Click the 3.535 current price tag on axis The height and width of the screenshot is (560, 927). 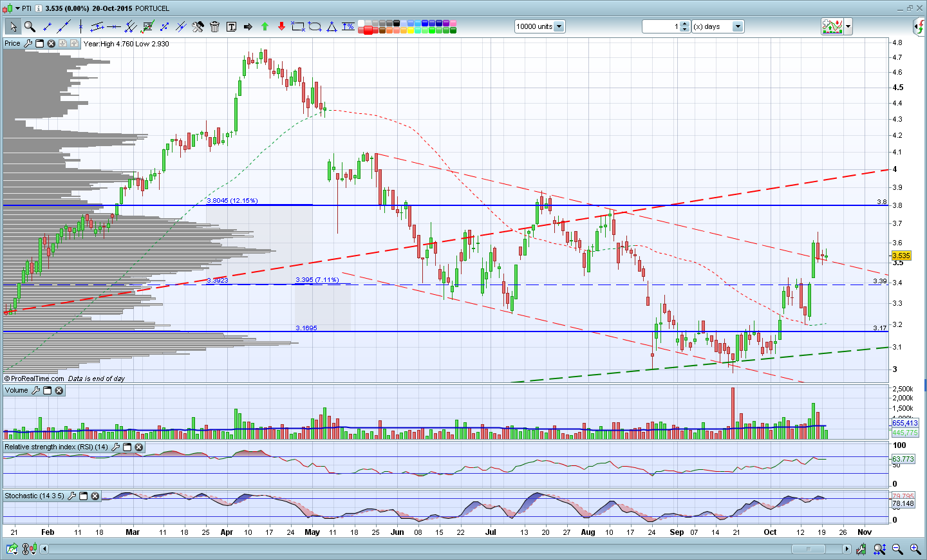pos(901,256)
